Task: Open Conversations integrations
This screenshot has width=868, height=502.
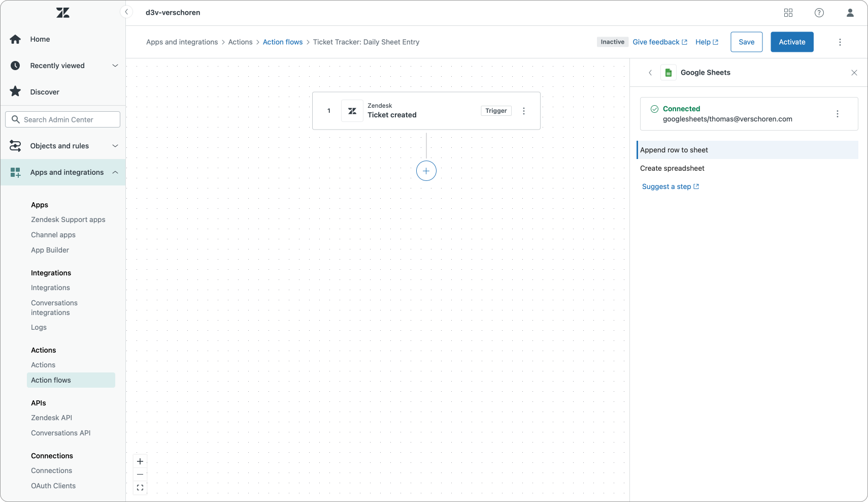Action: pos(54,307)
